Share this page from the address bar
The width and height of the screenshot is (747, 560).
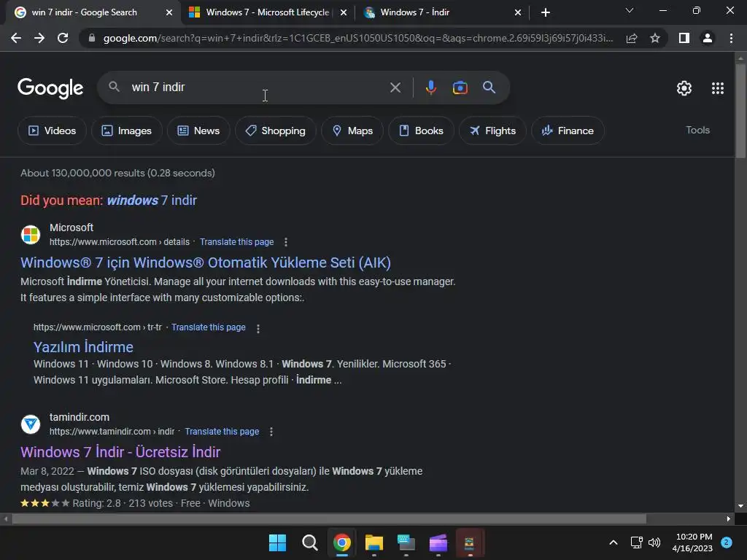pyautogui.click(x=631, y=38)
